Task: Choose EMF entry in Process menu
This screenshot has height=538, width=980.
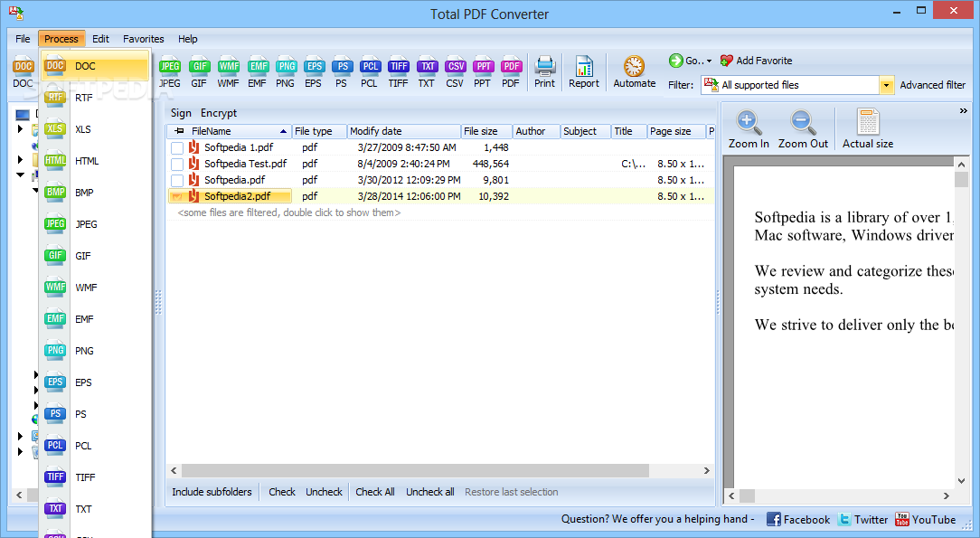Action: [95, 318]
